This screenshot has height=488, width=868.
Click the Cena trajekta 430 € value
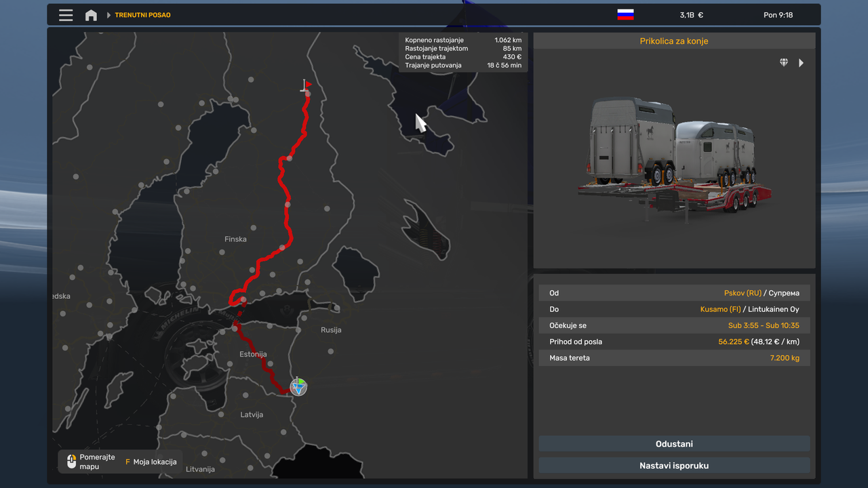[512, 57]
